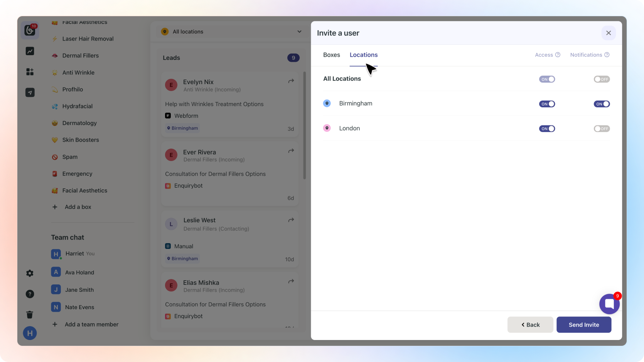The height and width of the screenshot is (362, 644).
Task: Click the Manual source on Leslie West card
Action: (x=179, y=246)
